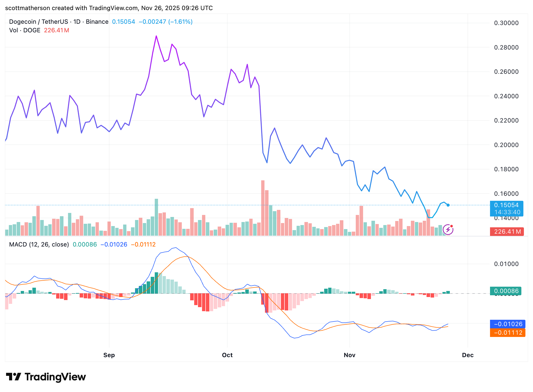Image resolution: width=533 pixels, height=392 pixels.
Task: Click the TradingView logo icon
Action: (13, 377)
